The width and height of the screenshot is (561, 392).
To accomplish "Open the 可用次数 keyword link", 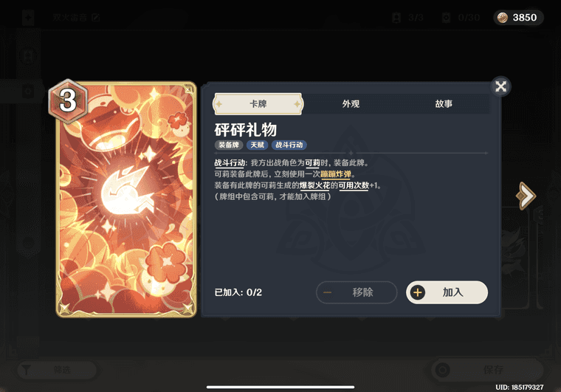I will 354,185.
